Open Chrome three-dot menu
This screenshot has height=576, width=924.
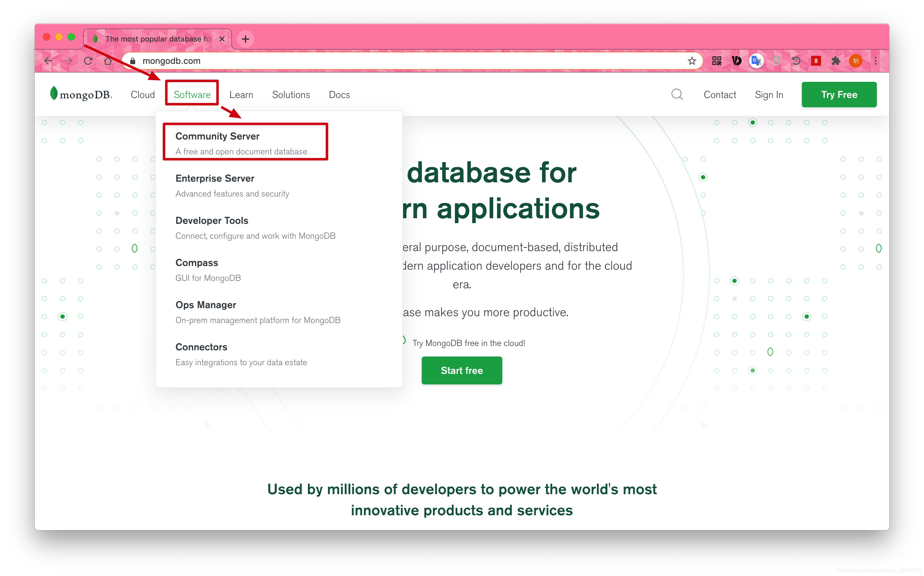(x=875, y=61)
